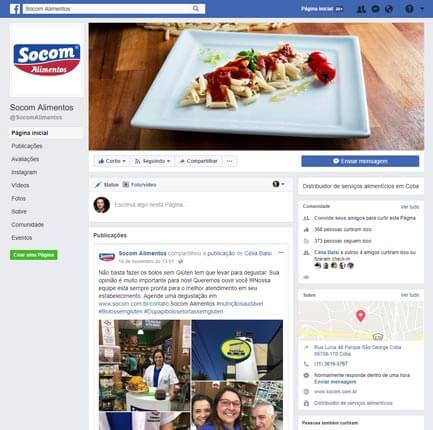
Task: Toggle the Curtiu like button
Action: click(112, 161)
